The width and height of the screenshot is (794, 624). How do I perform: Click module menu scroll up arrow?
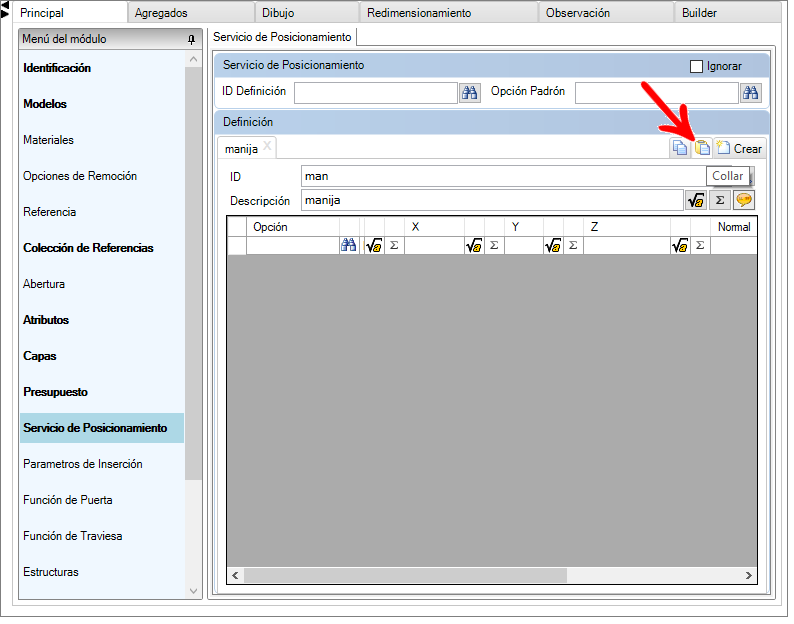[193, 60]
